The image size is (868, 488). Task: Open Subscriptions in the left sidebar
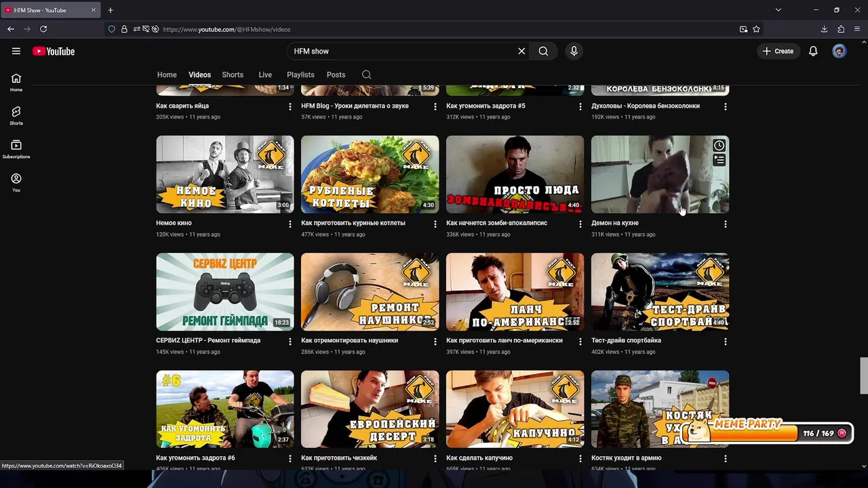tap(16, 149)
